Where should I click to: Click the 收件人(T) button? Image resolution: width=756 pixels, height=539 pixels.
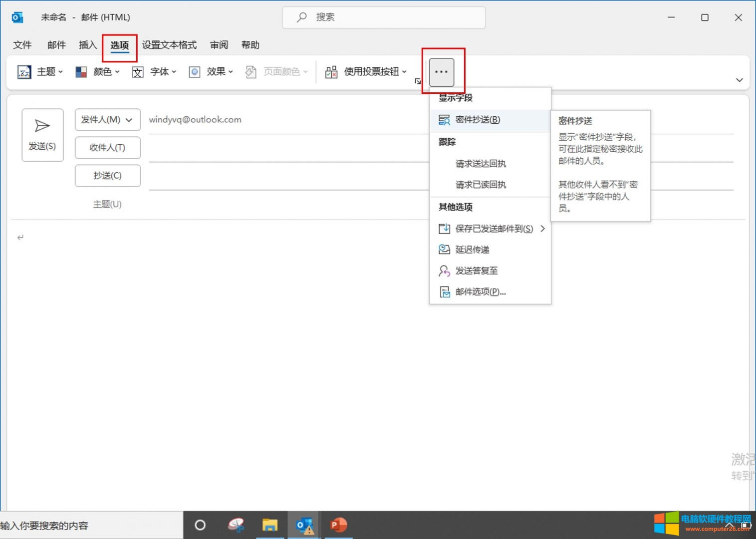coord(107,148)
